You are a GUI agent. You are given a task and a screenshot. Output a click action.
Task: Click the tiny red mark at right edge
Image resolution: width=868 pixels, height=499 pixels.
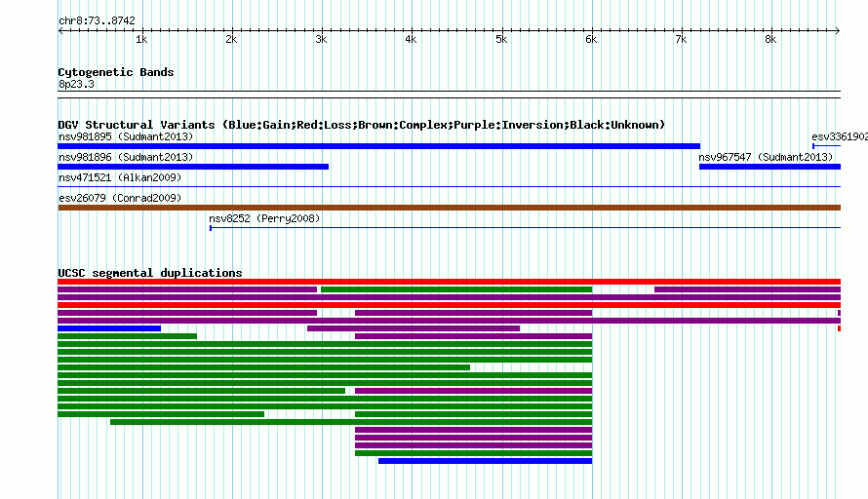click(x=839, y=328)
